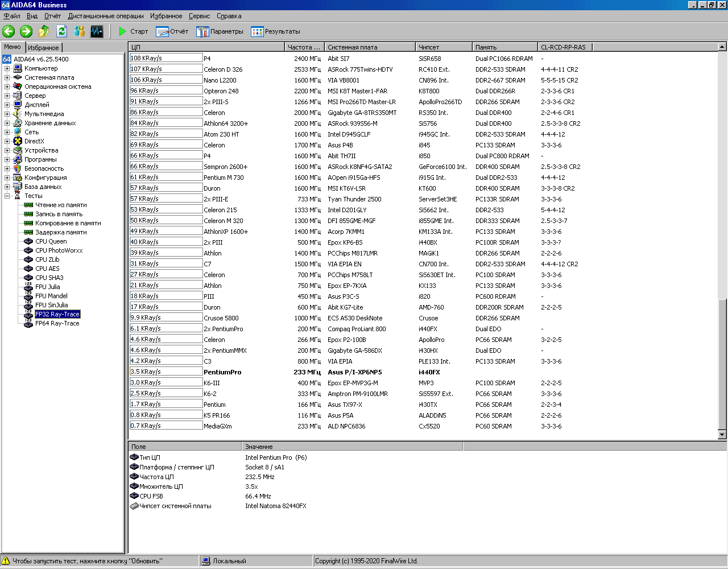Select Чтение из памяти test
Image resolution: width=728 pixels, height=569 pixels.
point(61,205)
